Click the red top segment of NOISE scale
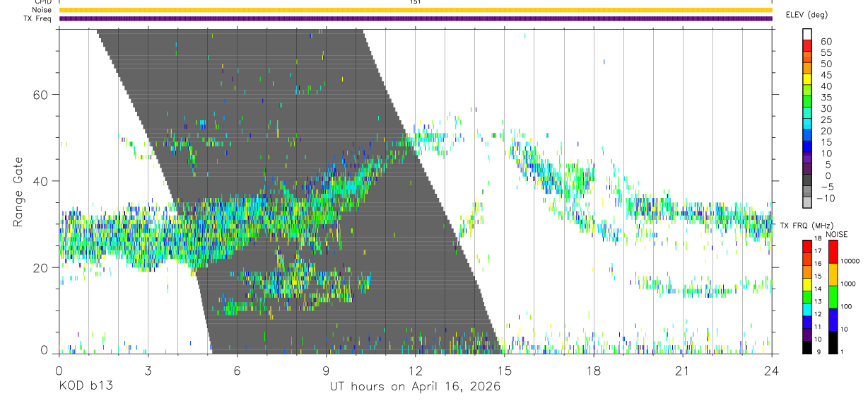Screen dimensions: 868x401 834,251
